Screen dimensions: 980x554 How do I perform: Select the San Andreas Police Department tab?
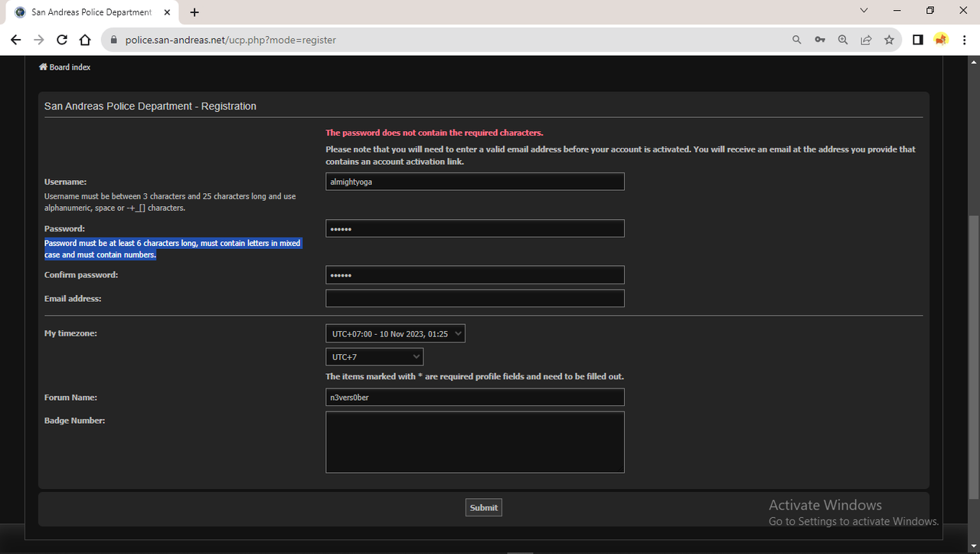93,12
